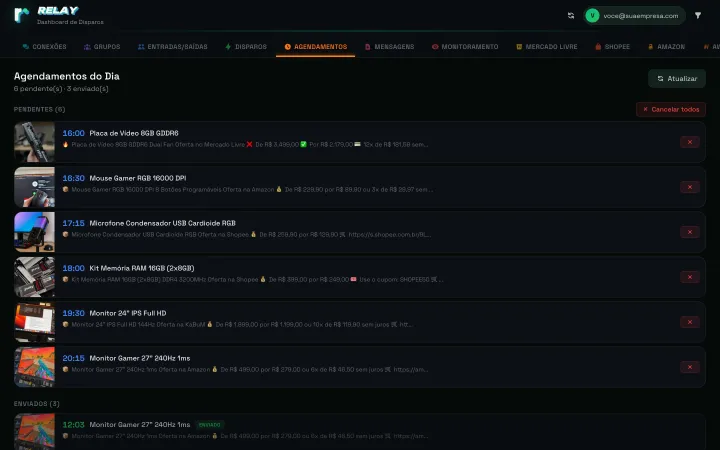
Task: Click the Microfone Shopee offer description
Action: pos(247,234)
